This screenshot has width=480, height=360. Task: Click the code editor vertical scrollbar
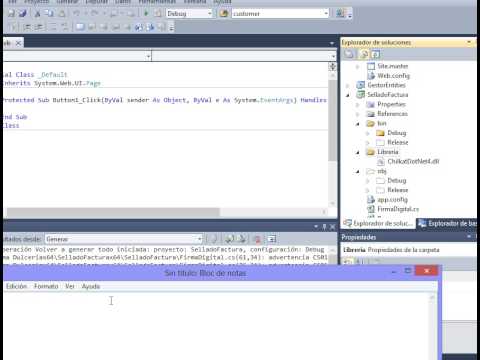332,121
